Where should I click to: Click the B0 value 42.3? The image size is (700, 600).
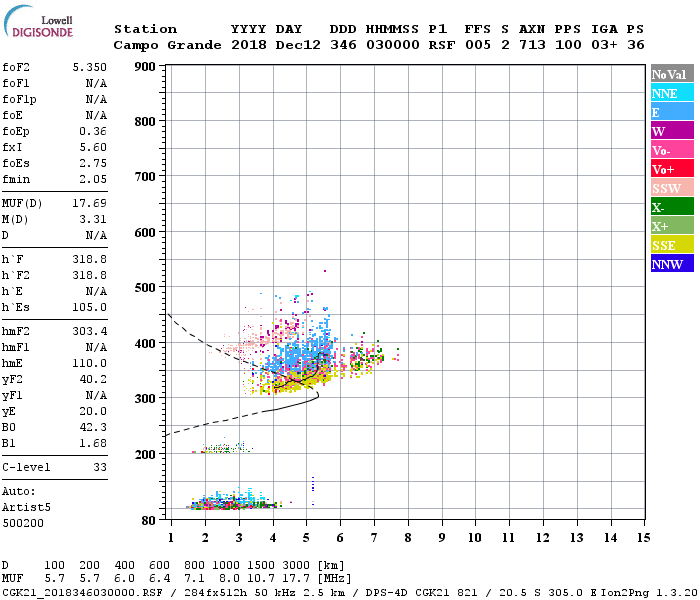point(93,427)
